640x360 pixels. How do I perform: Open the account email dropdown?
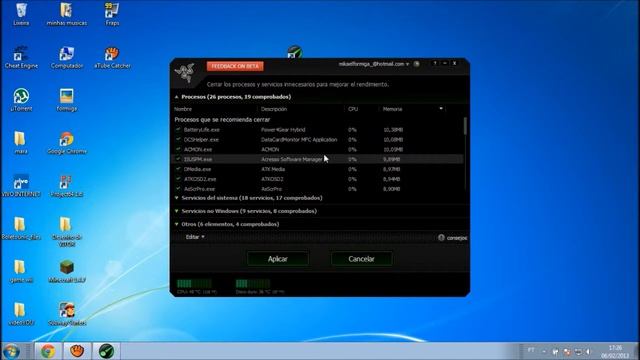[374, 64]
